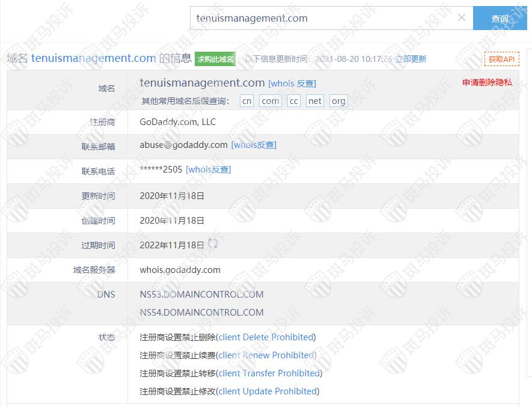
Task: Open whois反查 link next to phone number
Action: (x=208, y=170)
